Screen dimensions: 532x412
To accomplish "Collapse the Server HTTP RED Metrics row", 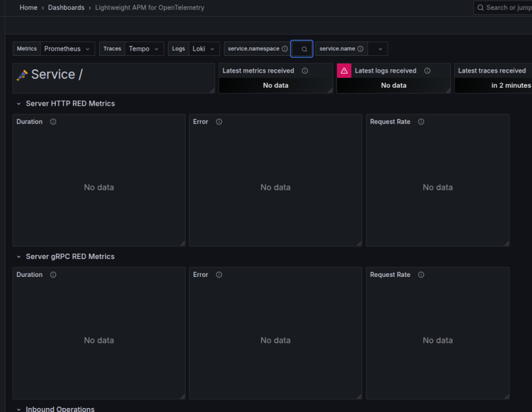I will 18,104.
